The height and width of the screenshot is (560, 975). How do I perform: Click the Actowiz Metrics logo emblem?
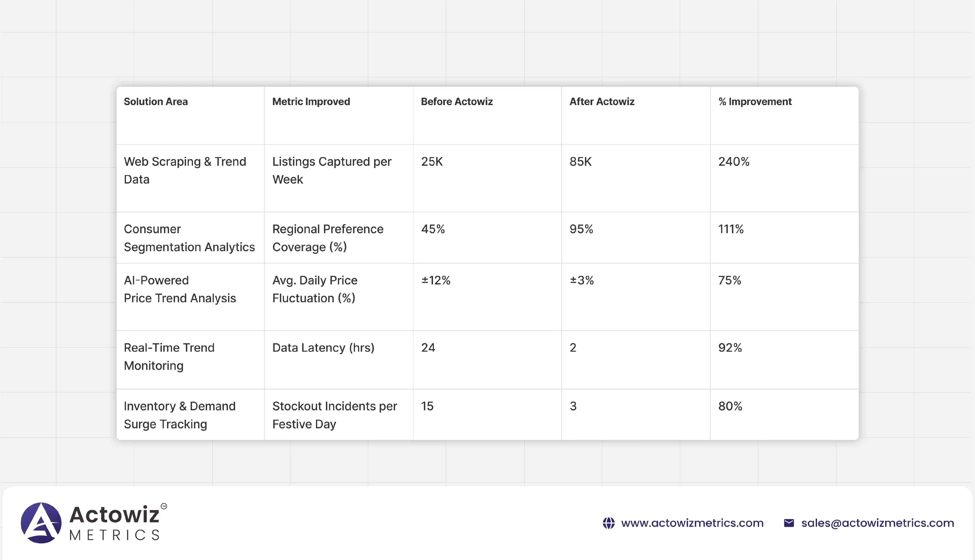point(41,523)
